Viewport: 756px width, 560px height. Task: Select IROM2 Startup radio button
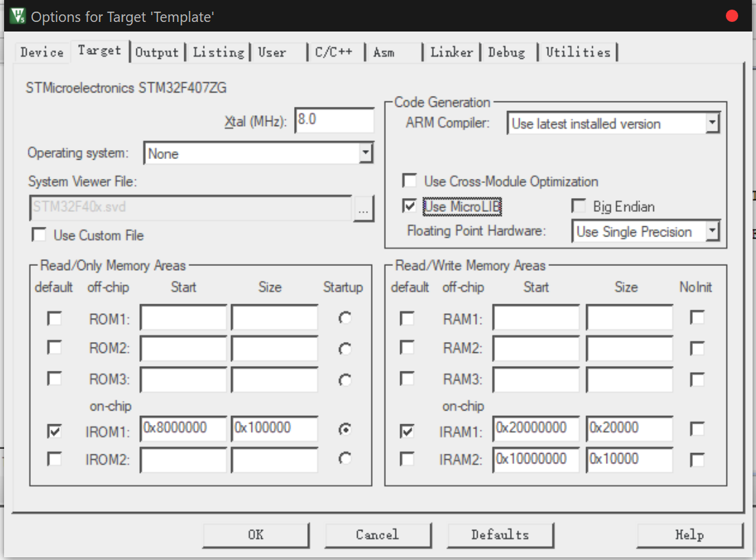(345, 459)
